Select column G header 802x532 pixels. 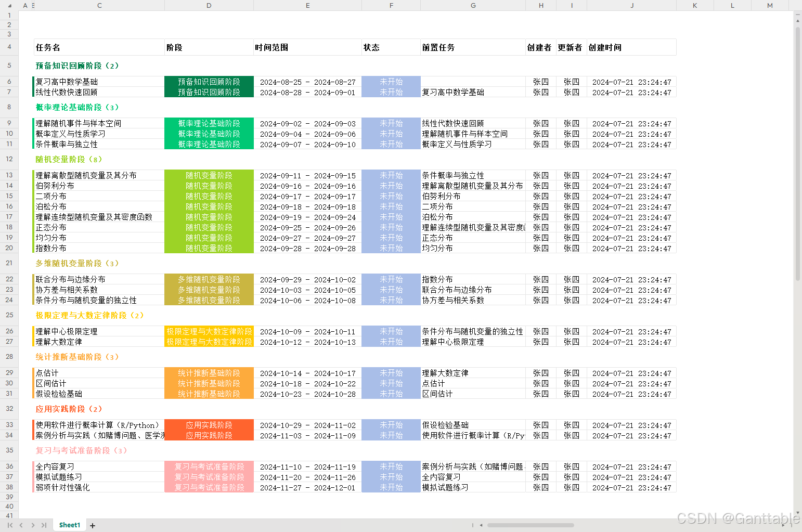(473, 5)
